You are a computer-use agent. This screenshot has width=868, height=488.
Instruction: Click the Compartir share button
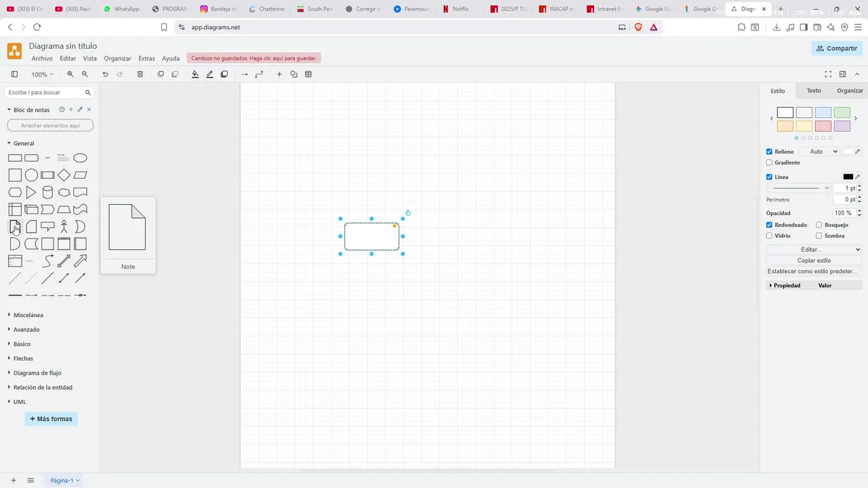pos(837,48)
